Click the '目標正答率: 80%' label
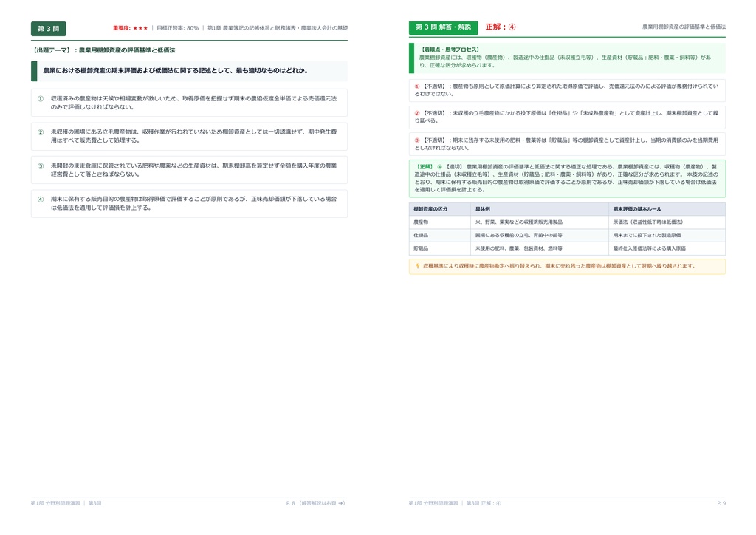This screenshot has width=756, height=535. coord(177,28)
